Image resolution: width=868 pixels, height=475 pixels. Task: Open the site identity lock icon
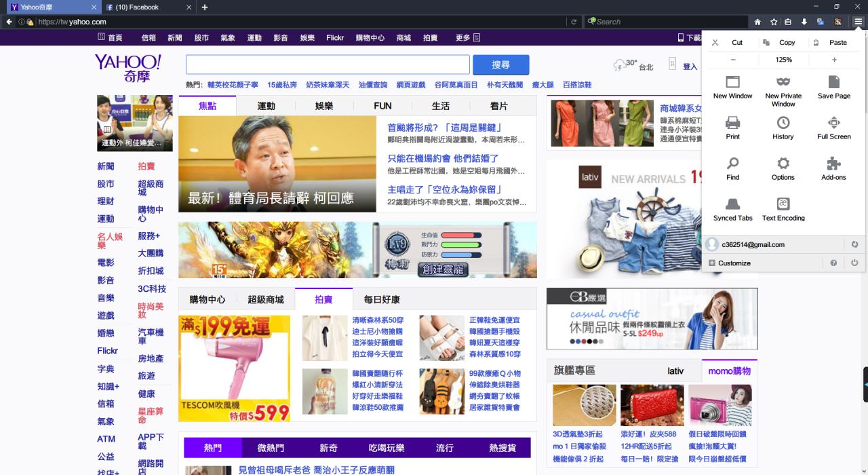(30, 22)
